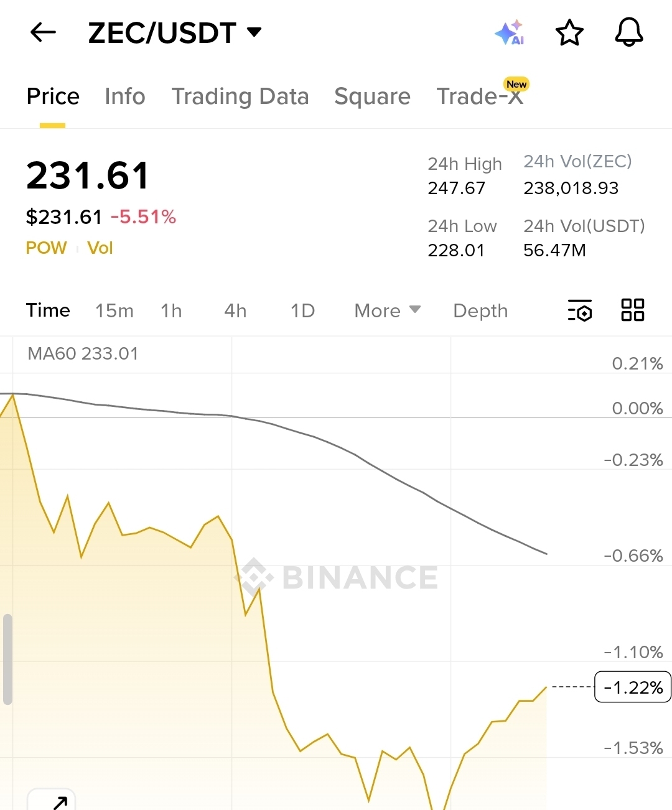
Task: Go to the Square tab
Action: tap(372, 96)
